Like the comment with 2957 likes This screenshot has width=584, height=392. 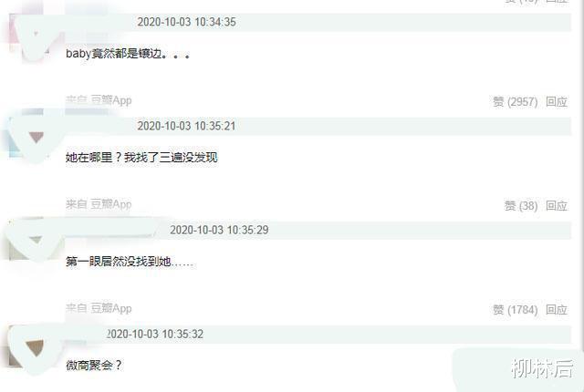515,101
